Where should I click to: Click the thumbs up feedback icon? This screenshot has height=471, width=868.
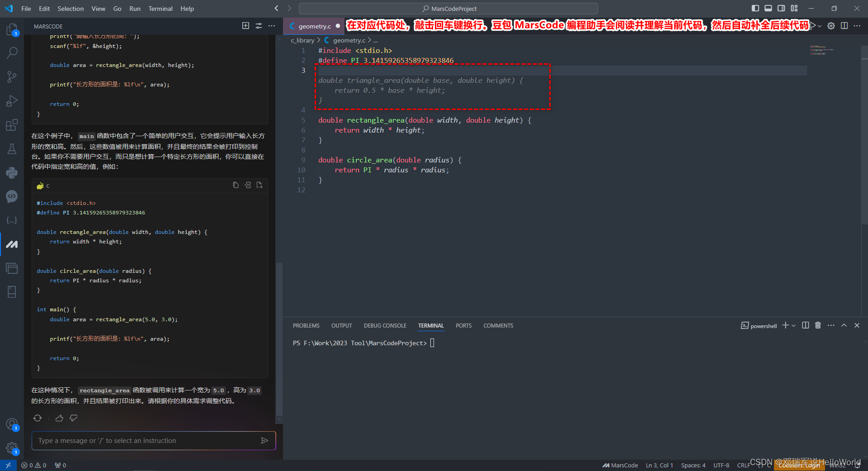(x=59, y=418)
